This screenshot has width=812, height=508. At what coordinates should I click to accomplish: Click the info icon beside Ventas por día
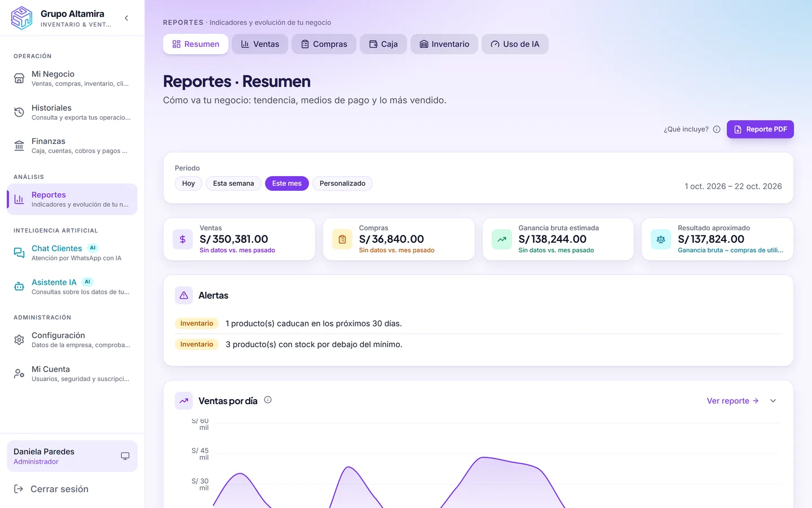[x=268, y=400]
